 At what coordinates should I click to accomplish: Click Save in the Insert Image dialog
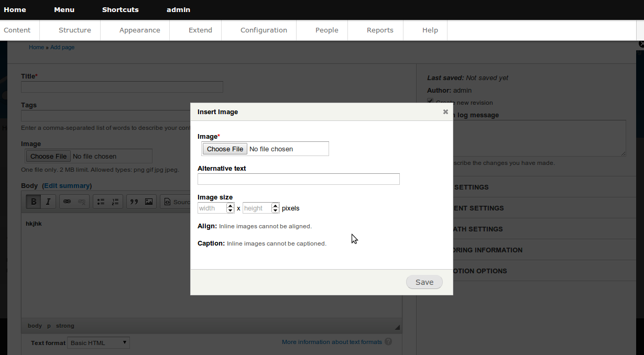point(424,282)
